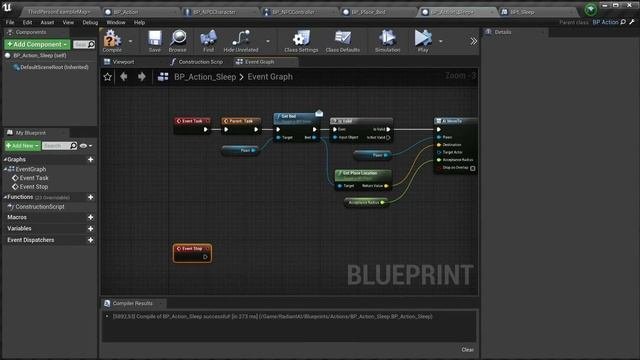Switch to BP_Place_Bed tab
The width and height of the screenshot is (640, 360).
(x=368, y=12)
